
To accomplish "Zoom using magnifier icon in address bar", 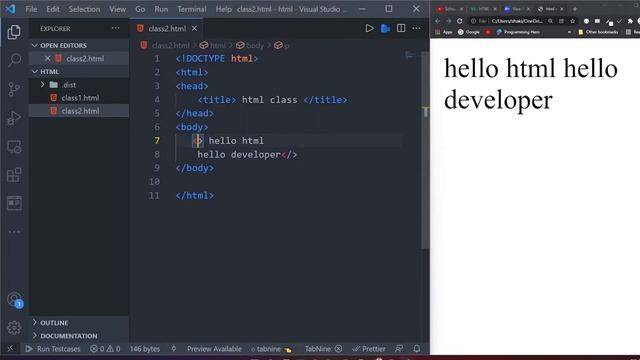I will [550, 21].
